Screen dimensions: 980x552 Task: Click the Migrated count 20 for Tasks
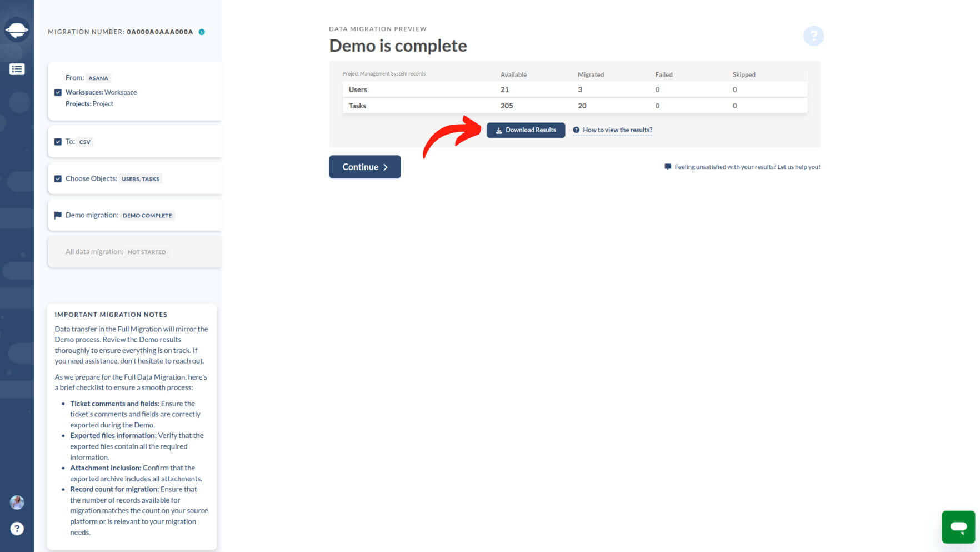(582, 106)
